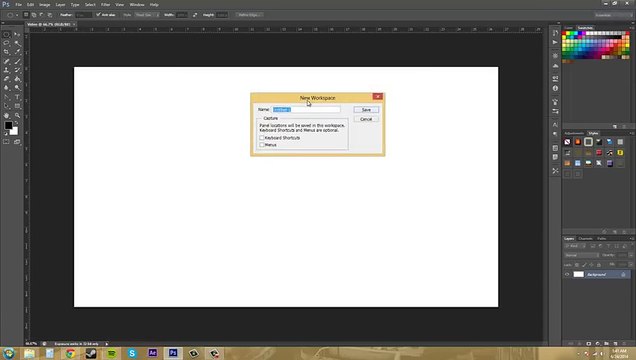Enable the Keyboard Shortcuts checkbox
The height and width of the screenshot is (360, 636).
262,138
